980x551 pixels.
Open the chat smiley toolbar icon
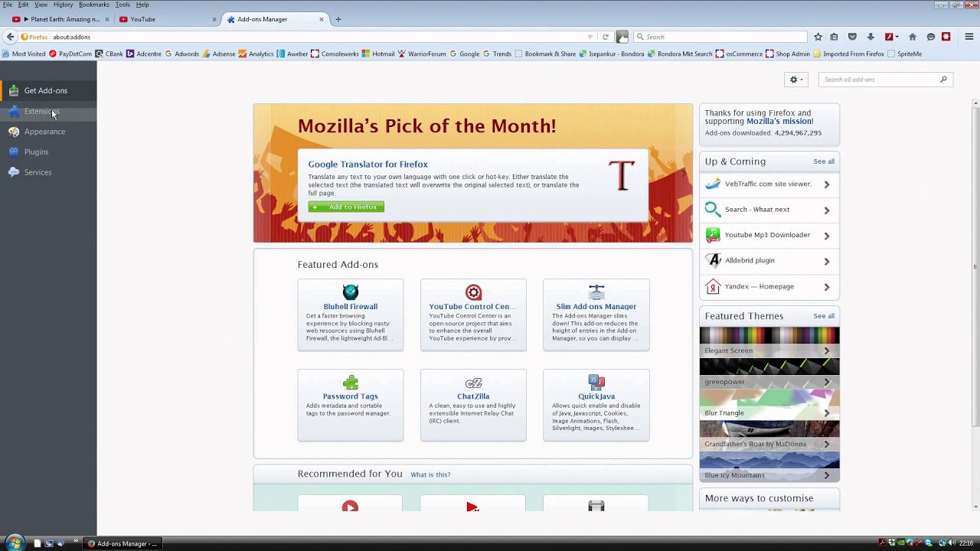pos(931,37)
